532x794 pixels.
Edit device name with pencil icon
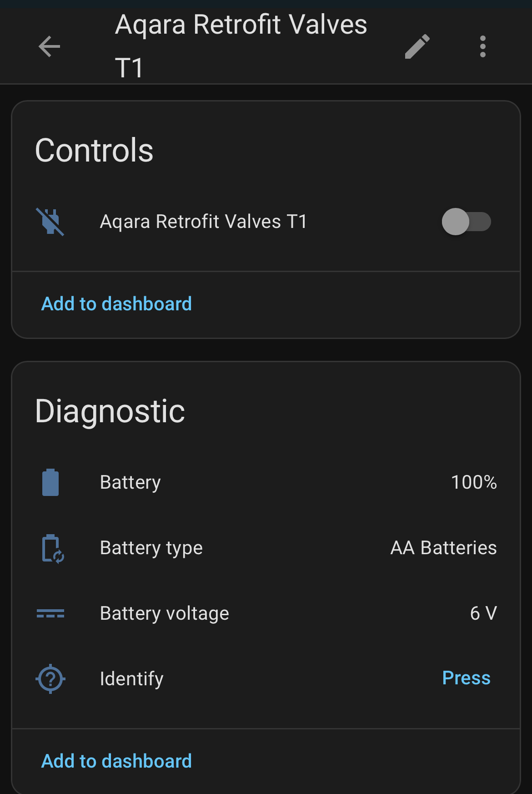[417, 46]
